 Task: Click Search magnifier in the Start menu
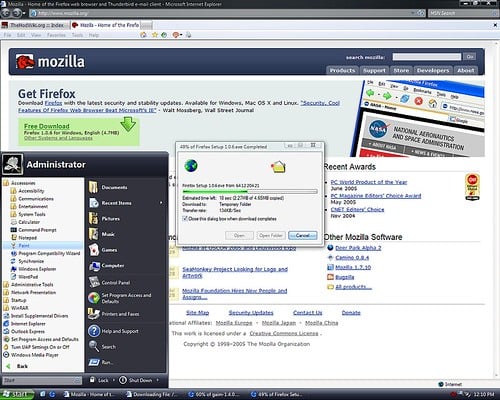(94, 346)
